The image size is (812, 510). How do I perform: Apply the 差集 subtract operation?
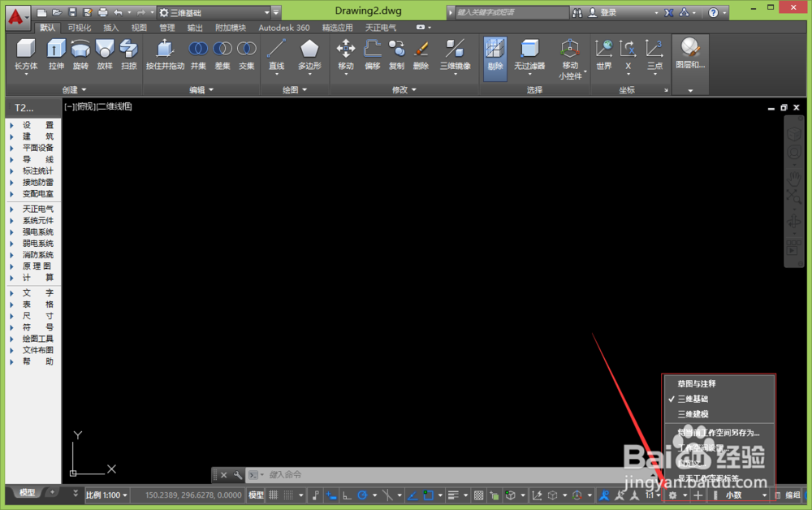coord(222,55)
